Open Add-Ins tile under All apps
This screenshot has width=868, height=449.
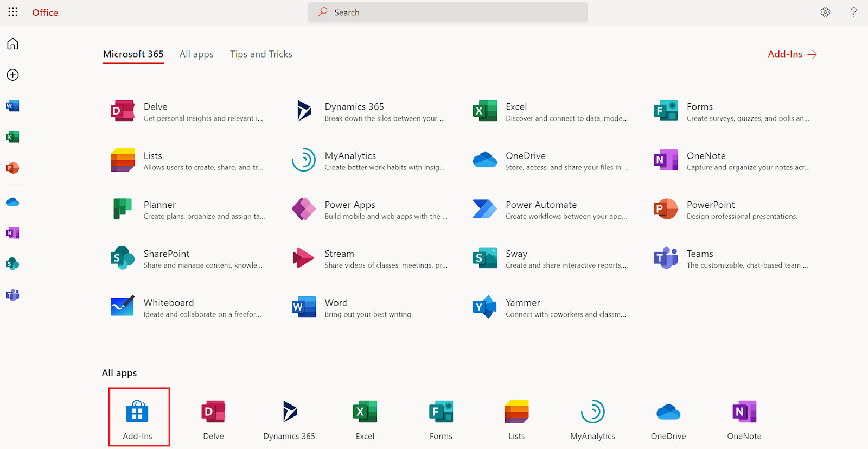139,417
